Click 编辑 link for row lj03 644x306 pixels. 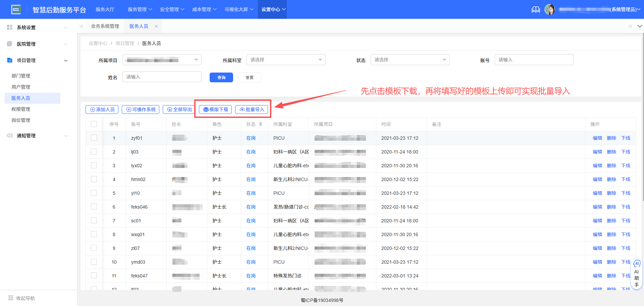point(597,152)
